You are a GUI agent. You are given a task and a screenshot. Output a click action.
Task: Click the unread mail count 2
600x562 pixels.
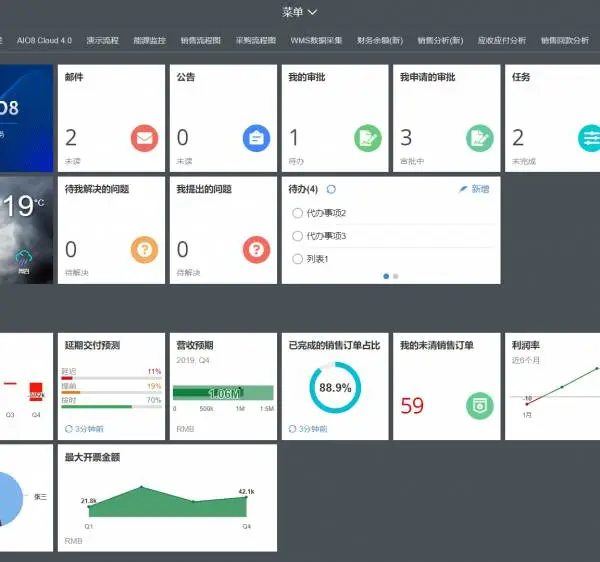pyautogui.click(x=71, y=138)
